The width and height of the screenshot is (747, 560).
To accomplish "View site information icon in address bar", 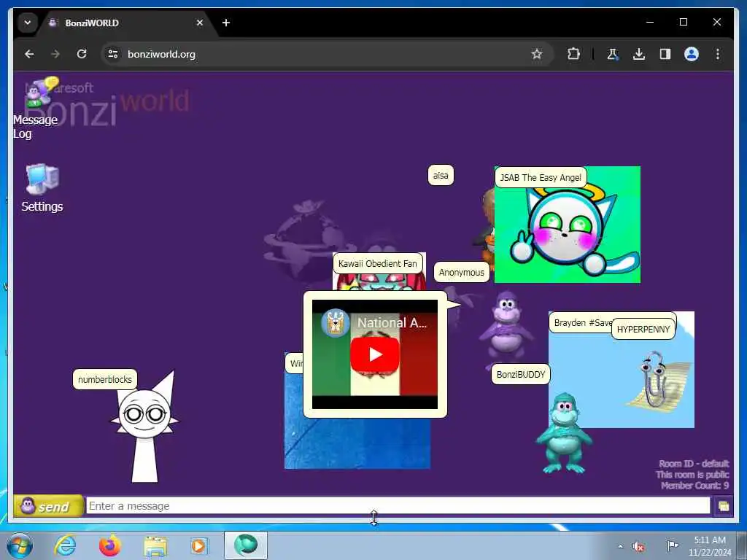I will pyautogui.click(x=113, y=54).
